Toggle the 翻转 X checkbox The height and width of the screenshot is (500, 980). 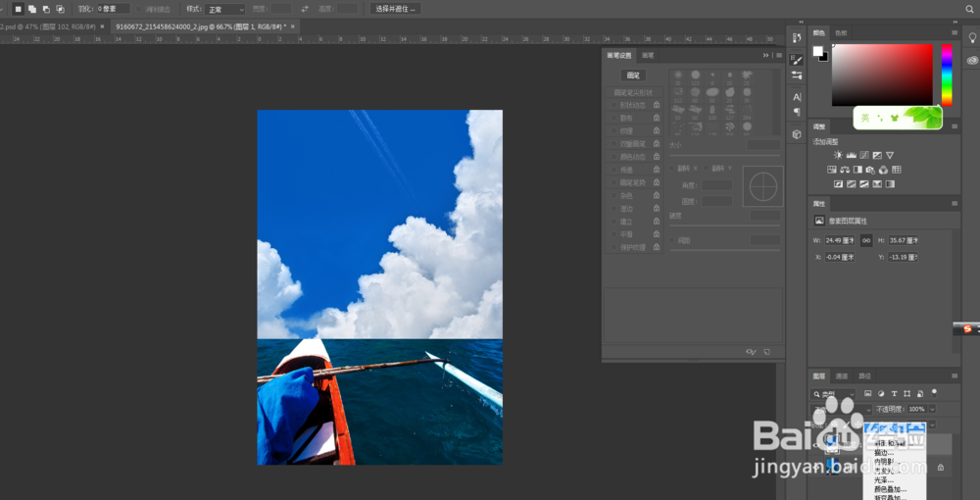click(672, 169)
